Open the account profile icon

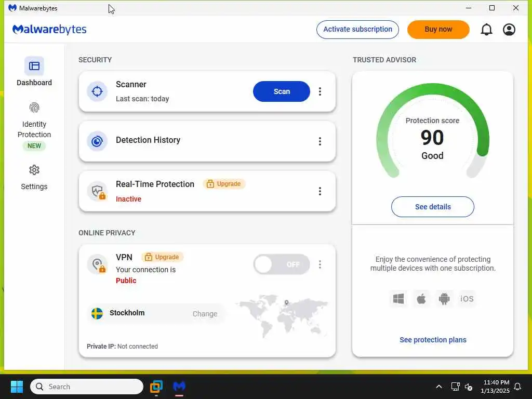click(509, 30)
